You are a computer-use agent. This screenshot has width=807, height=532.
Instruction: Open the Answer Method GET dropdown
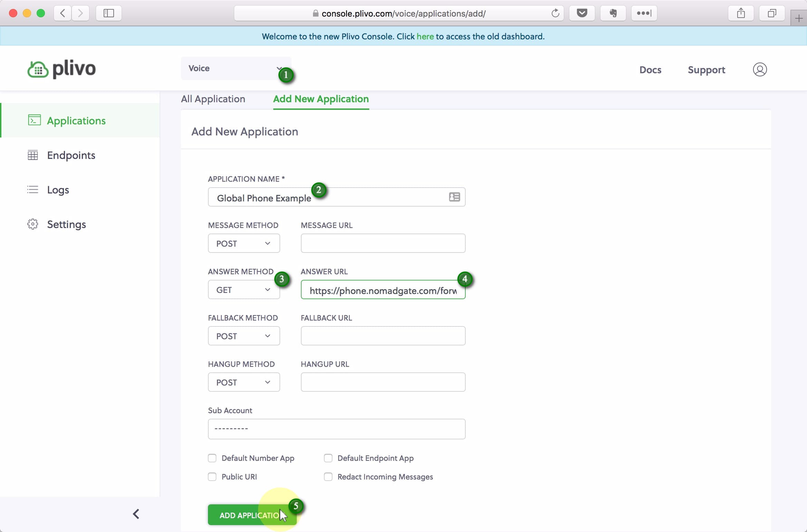[244, 289]
